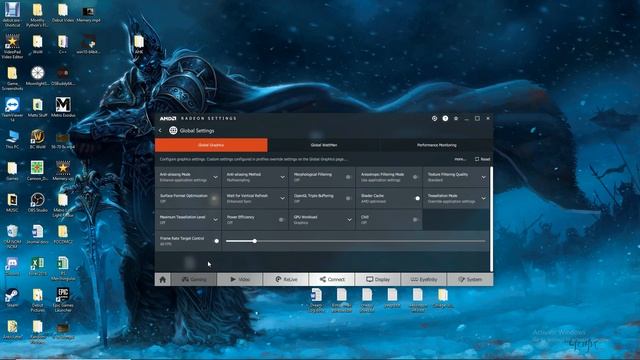Open the Discord desktop shortcut
The image size is (640, 360).
12,266
